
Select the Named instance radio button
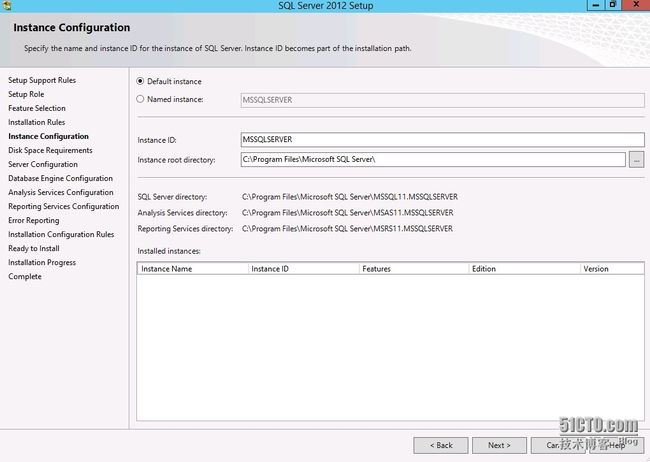tap(140, 99)
